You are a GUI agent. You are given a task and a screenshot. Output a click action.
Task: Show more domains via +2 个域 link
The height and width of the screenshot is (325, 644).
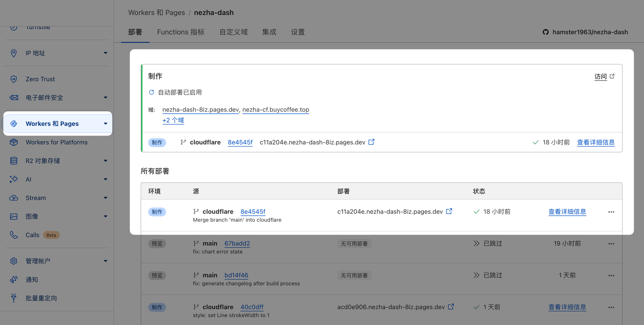click(173, 120)
